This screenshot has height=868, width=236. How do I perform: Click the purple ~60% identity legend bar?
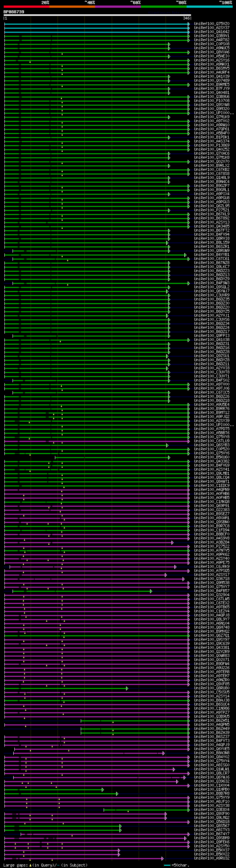click(118, 7)
